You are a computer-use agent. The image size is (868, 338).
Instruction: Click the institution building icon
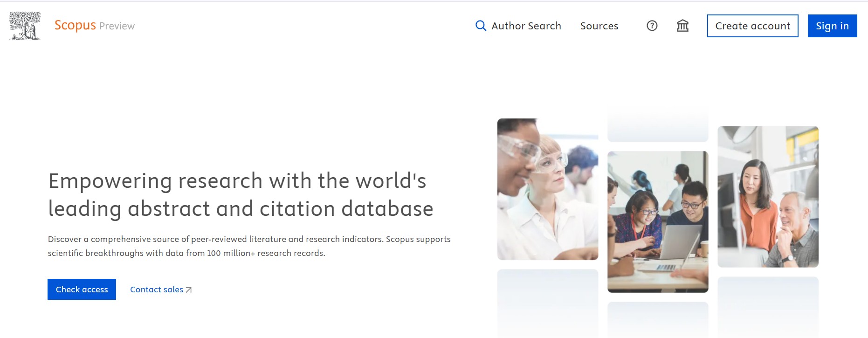682,26
